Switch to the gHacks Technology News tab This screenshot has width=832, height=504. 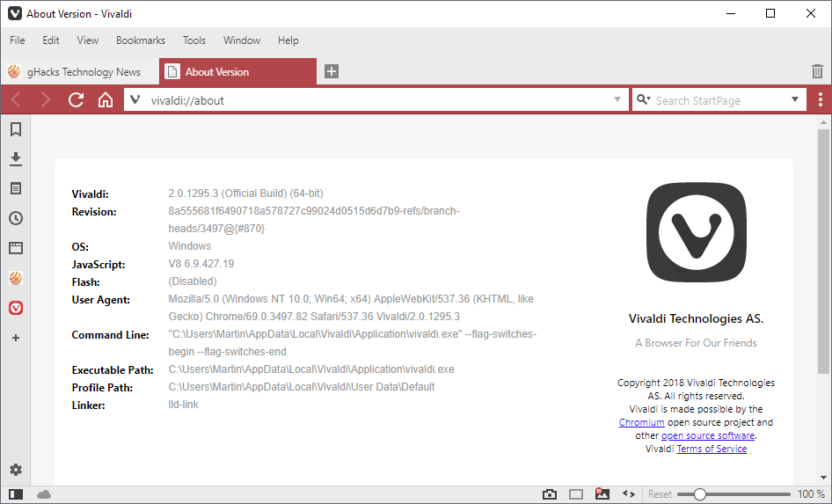click(79, 71)
